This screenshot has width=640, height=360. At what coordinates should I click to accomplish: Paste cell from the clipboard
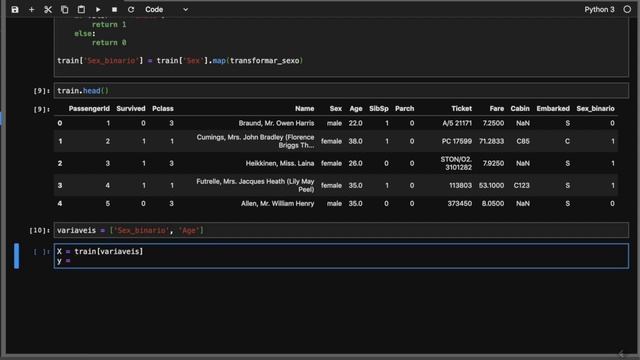81,9
